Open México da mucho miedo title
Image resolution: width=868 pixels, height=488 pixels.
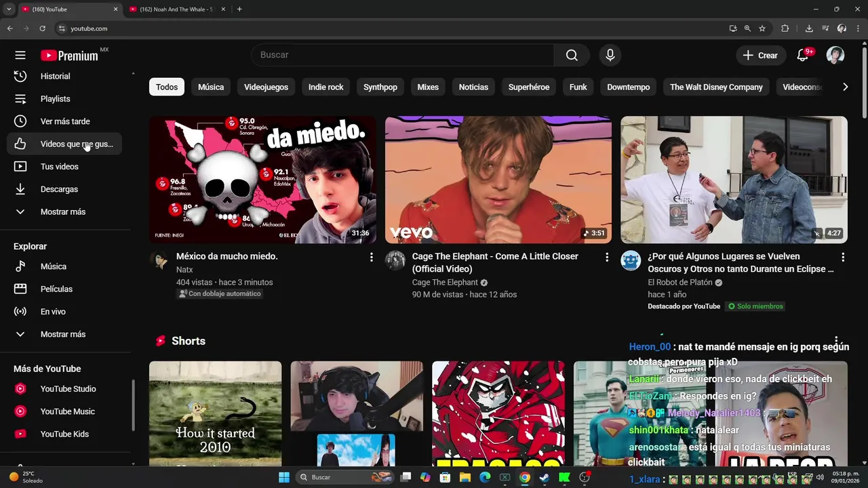[x=227, y=256]
